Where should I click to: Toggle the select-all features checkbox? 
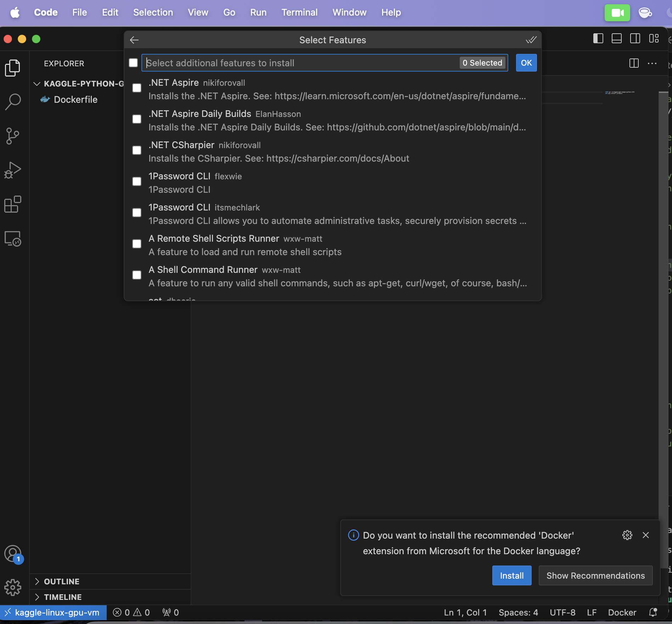(x=133, y=63)
